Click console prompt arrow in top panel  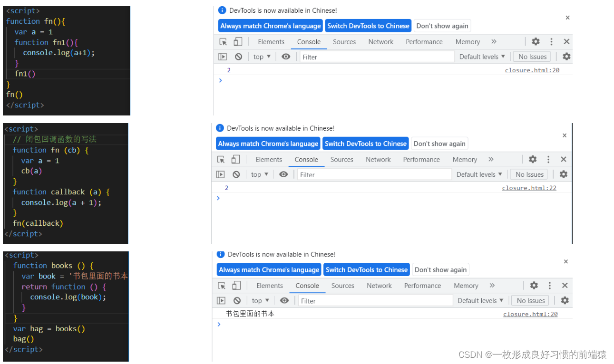pos(220,80)
